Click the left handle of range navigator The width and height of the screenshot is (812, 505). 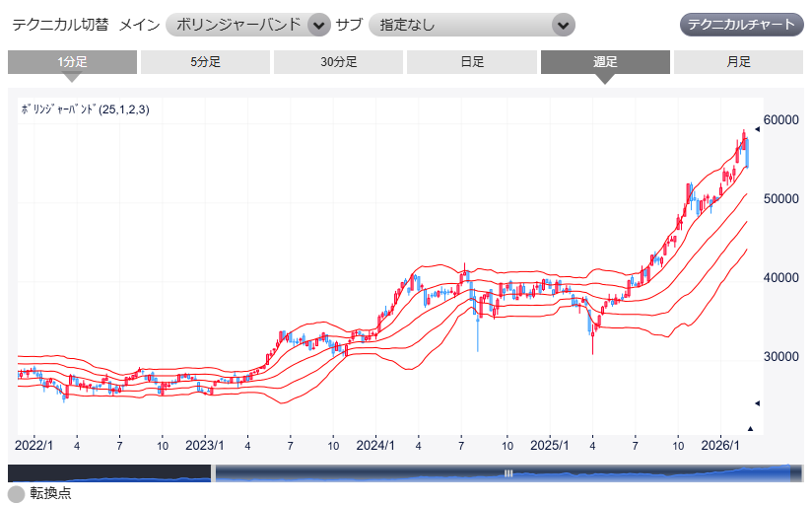pos(213,472)
